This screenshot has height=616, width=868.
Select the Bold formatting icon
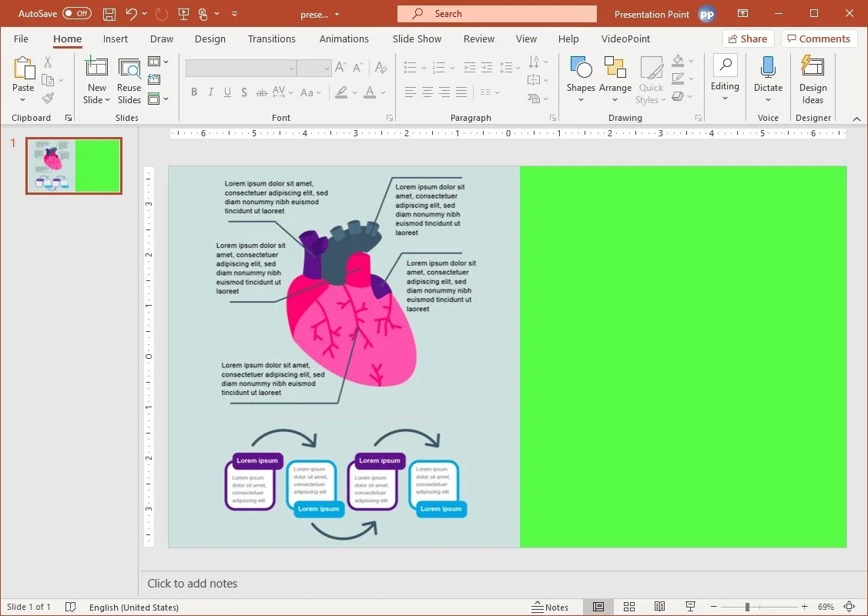tap(194, 92)
